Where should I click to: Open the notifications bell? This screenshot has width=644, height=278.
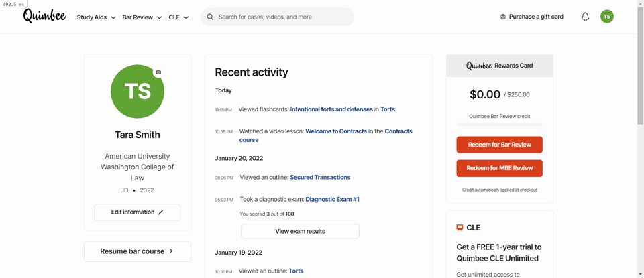(585, 17)
